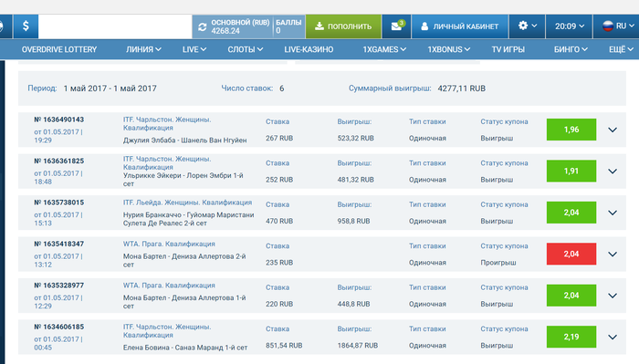Expand details of bet № 1634606185
The image size is (639, 364).
613,338
